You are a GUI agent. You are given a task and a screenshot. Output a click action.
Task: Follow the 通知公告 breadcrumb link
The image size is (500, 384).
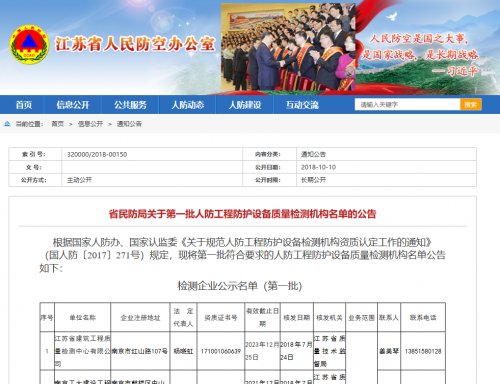click(129, 124)
